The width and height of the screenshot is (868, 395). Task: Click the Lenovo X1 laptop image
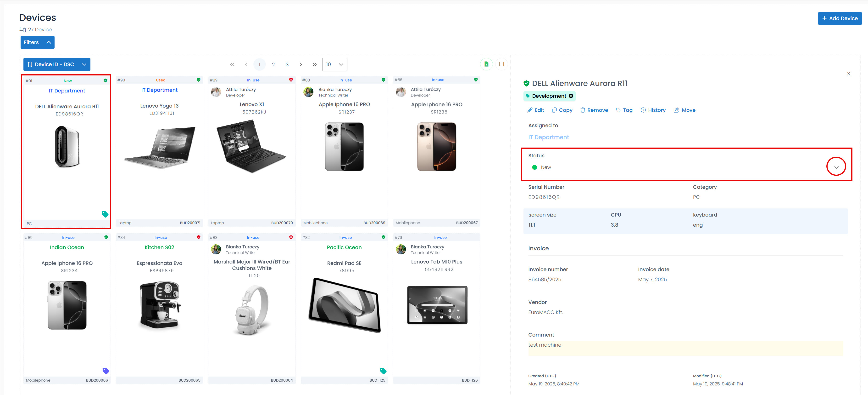(x=251, y=146)
